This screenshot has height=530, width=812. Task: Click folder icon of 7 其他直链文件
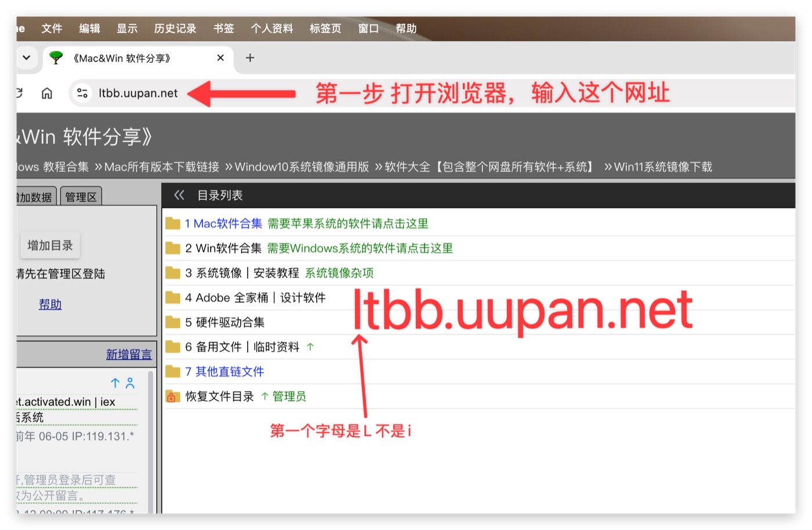[173, 372]
